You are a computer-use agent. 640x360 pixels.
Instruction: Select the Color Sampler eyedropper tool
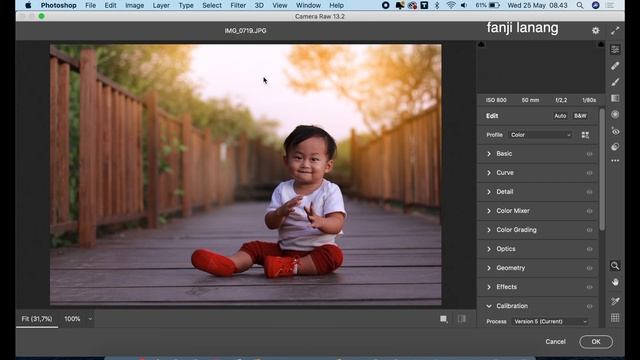point(615,301)
